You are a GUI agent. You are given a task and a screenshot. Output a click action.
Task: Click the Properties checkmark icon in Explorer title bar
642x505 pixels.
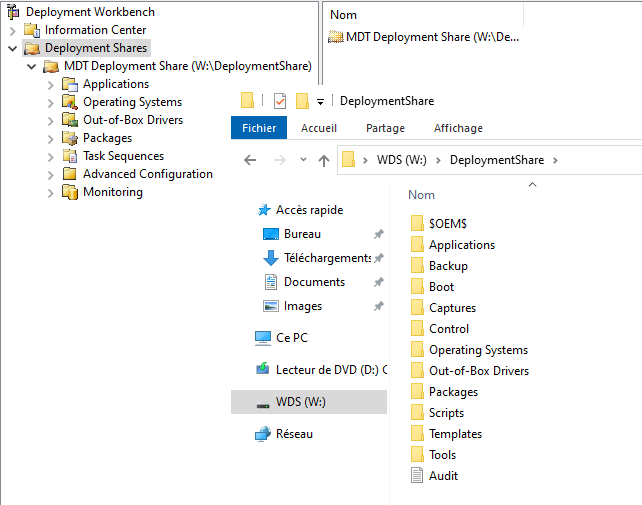pos(280,101)
